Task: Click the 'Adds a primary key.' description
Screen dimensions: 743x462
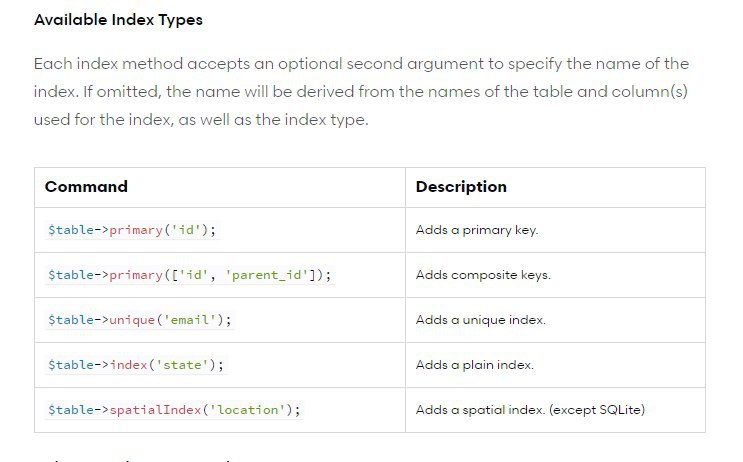Action: point(477,230)
